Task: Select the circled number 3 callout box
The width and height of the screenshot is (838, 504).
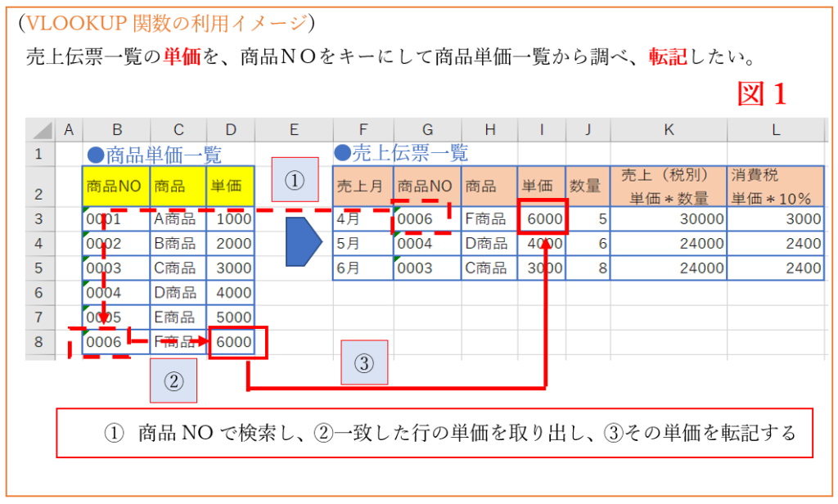Action: [364, 362]
